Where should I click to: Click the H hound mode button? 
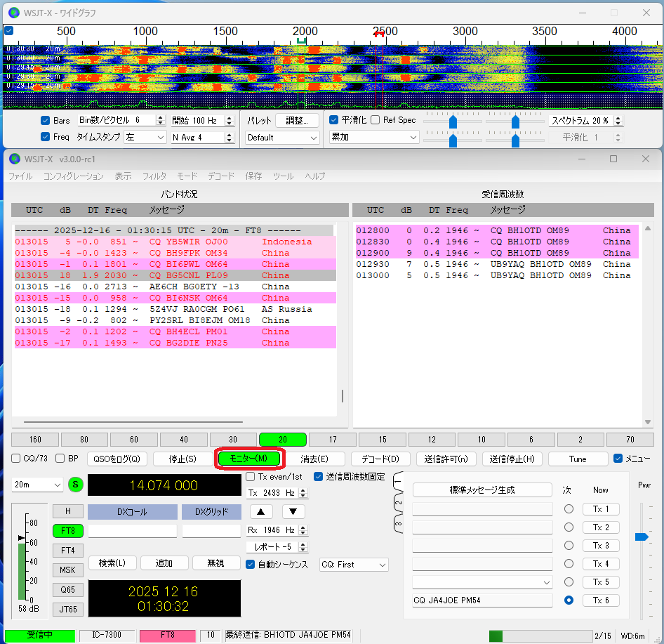pyautogui.click(x=67, y=511)
